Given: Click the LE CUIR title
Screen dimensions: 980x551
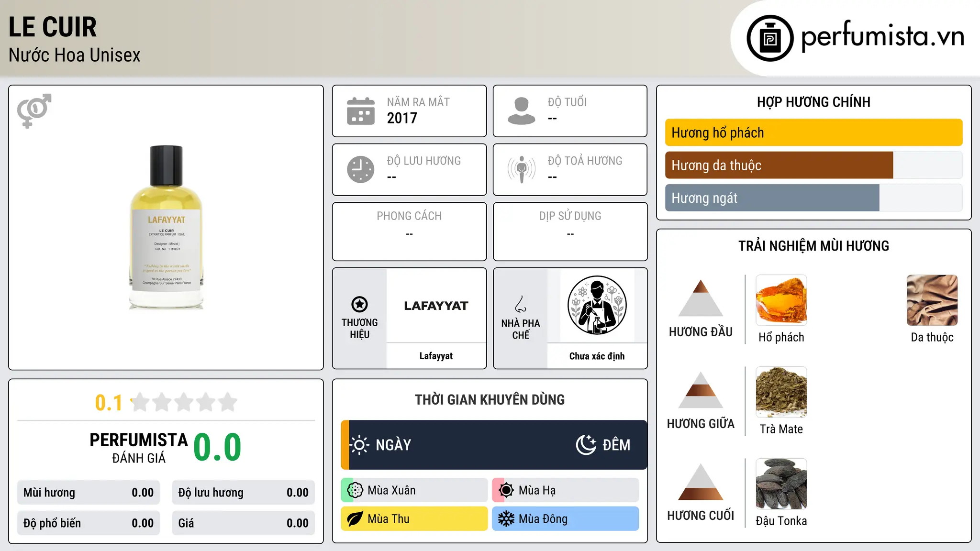Looking at the screenshot, I should (x=53, y=27).
